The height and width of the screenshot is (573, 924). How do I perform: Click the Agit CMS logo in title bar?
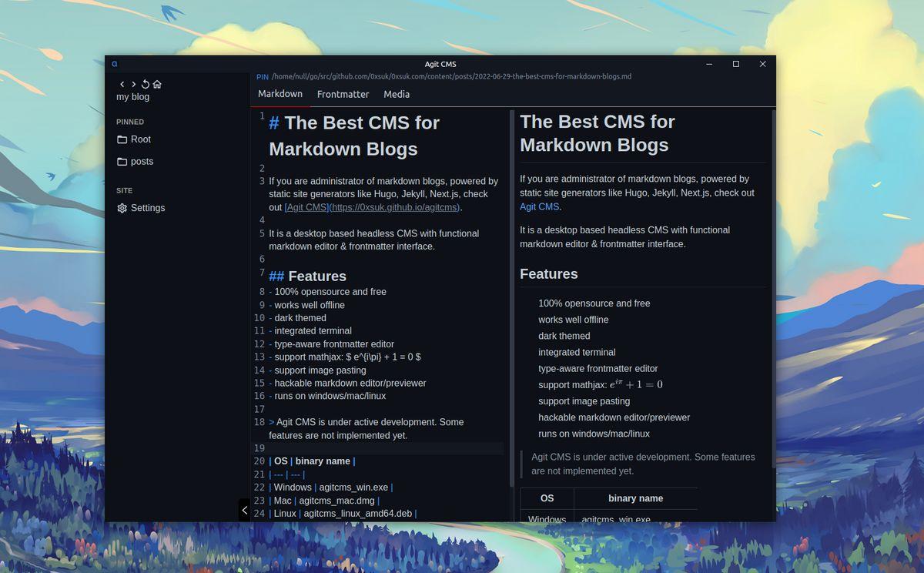[x=115, y=64]
